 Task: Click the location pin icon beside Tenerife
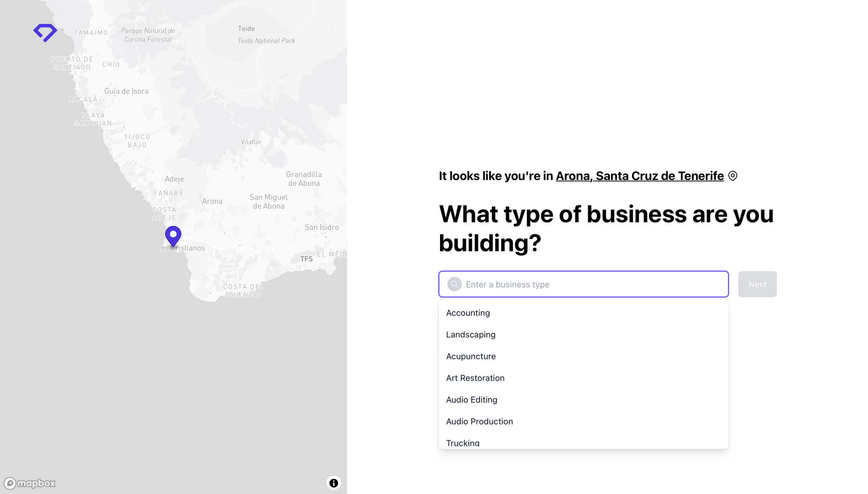733,176
